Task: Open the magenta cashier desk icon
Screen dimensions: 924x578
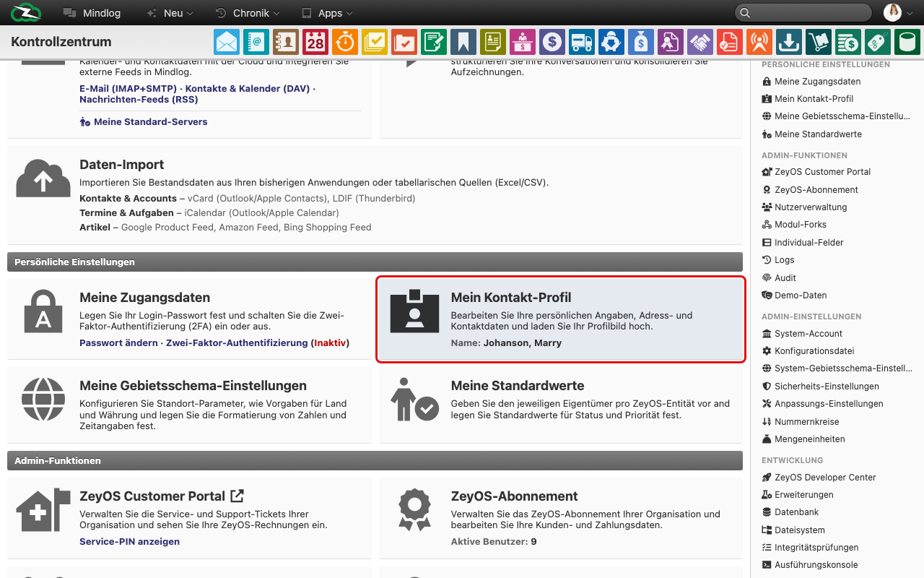Action: point(523,42)
